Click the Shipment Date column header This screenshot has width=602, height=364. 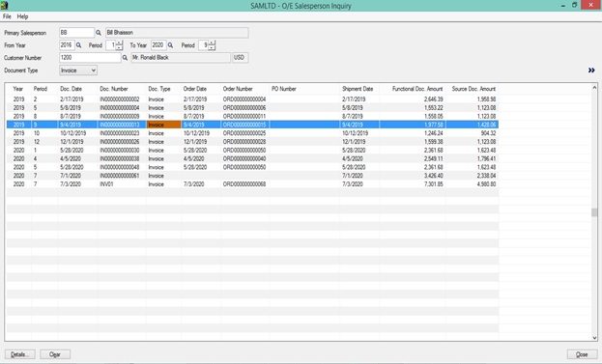tap(358, 89)
